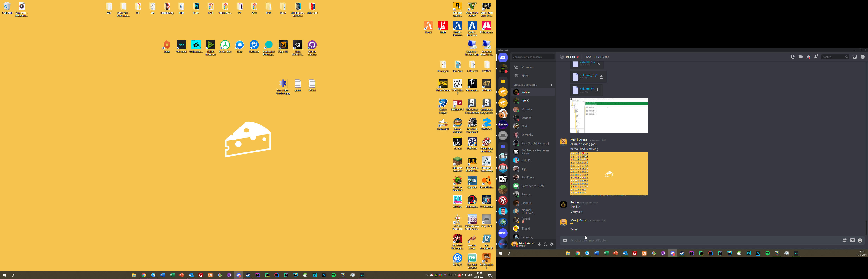This screenshot has width=868, height=279.
Task: Send a Nitro gift icon
Action: coord(844,240)
